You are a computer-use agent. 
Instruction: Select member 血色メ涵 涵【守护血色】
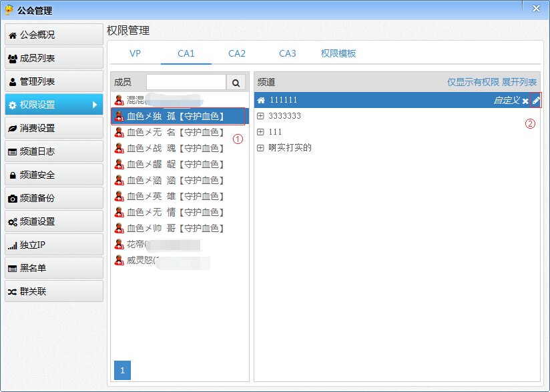180,181
